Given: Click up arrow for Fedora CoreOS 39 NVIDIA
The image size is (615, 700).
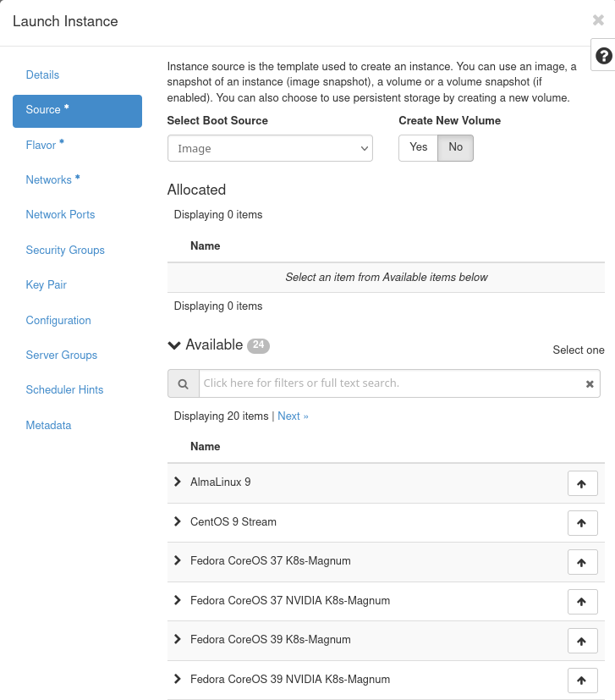Looking at the screenshot, I should [x=582, y=681].
